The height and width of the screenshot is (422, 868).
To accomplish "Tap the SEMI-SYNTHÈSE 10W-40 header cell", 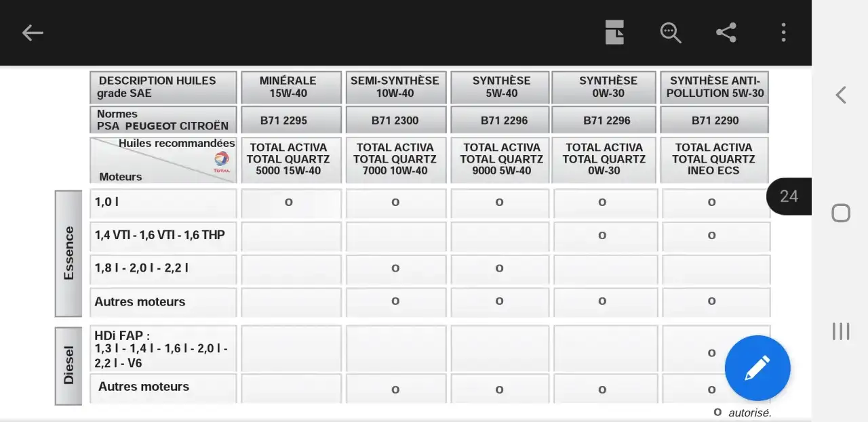I will [x=395, y=87].
